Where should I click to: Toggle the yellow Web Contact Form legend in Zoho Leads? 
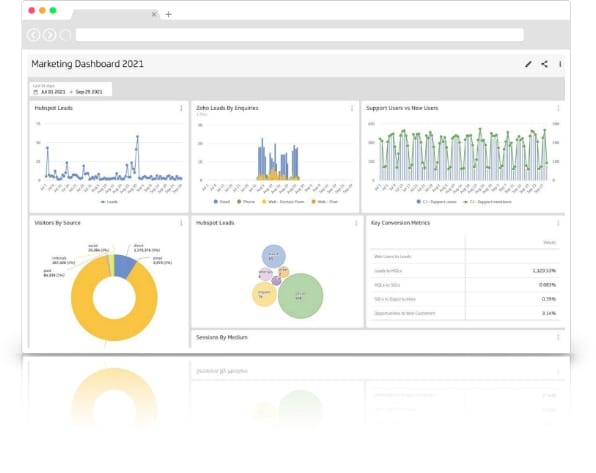[283, 202]
